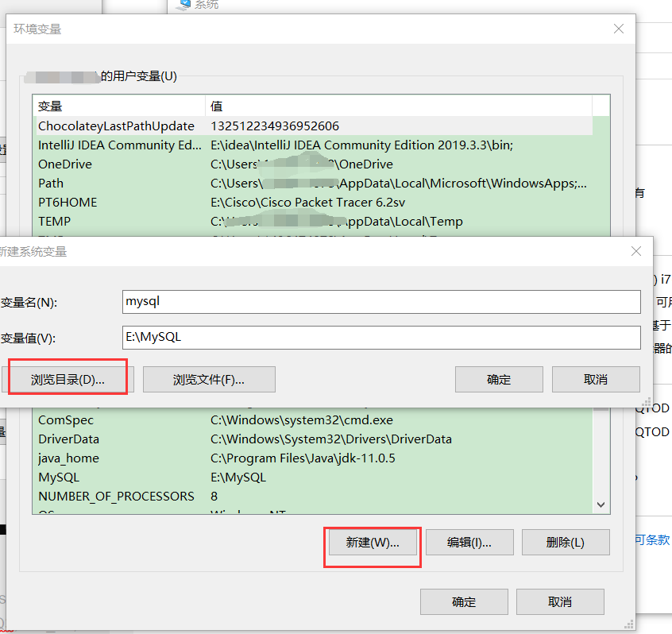
Task: Cancel the new system variable dialog
Action: 596,379
